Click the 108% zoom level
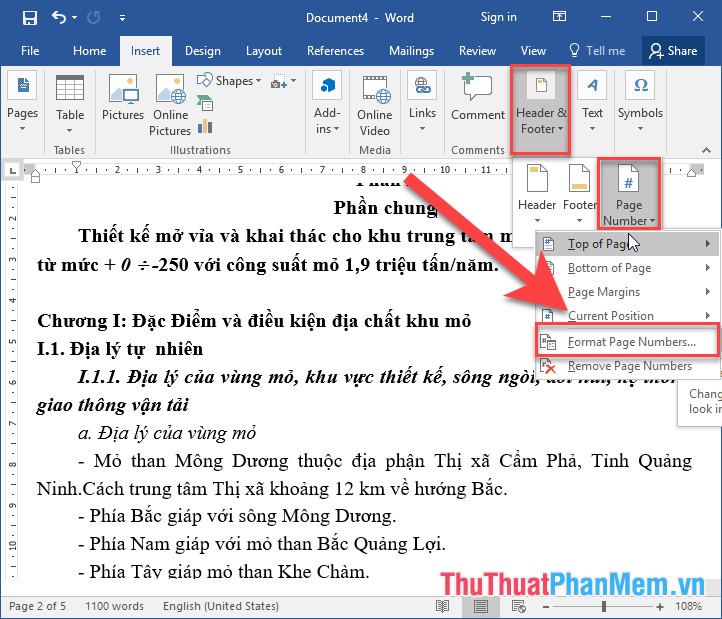The height and width of the screenshot is (619, 722). coord(689,606)
